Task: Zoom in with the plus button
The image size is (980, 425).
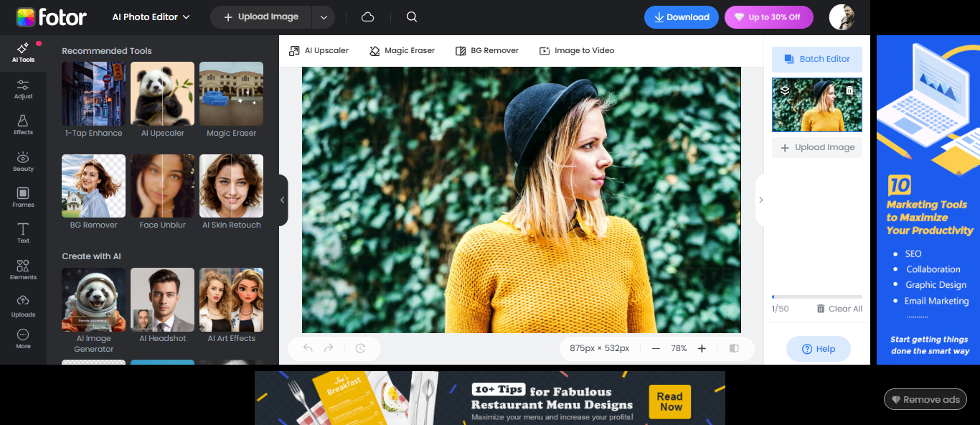Action: click(x=702, y=348)
